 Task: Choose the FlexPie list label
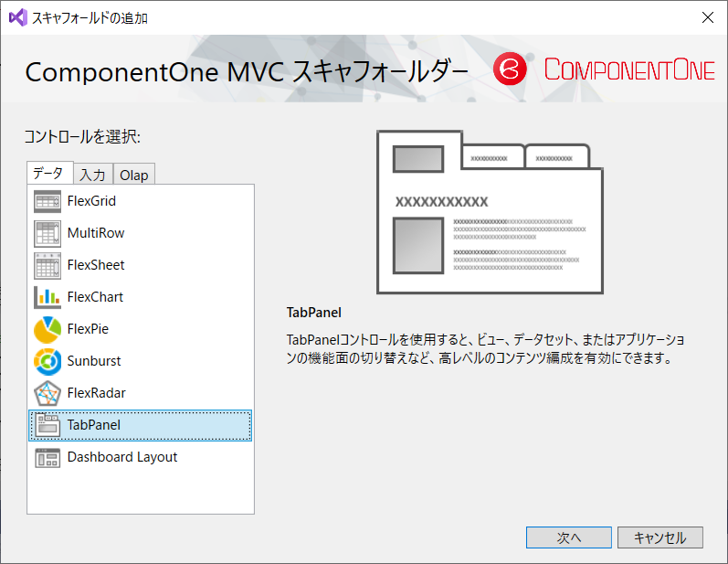tap(88, 329)
